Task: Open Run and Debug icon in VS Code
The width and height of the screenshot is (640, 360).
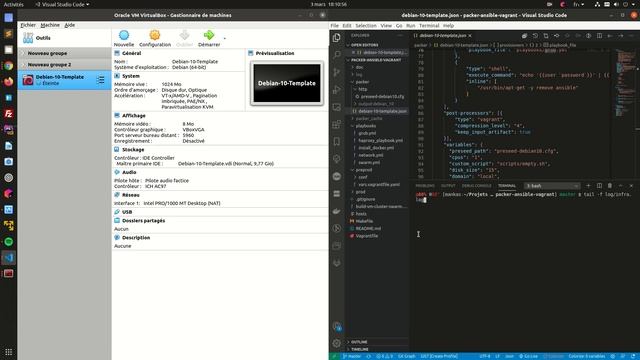Action: pyautogui.click(x=337, y=89)
